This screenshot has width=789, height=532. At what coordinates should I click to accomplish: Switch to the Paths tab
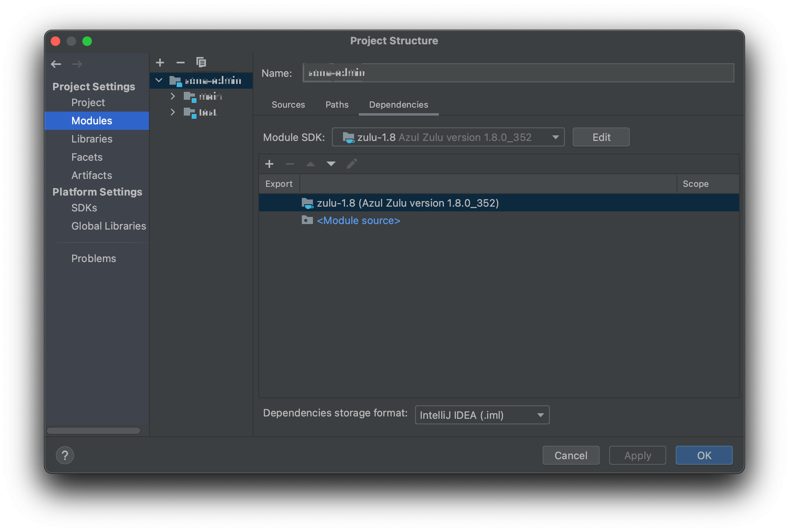point(337,104)
